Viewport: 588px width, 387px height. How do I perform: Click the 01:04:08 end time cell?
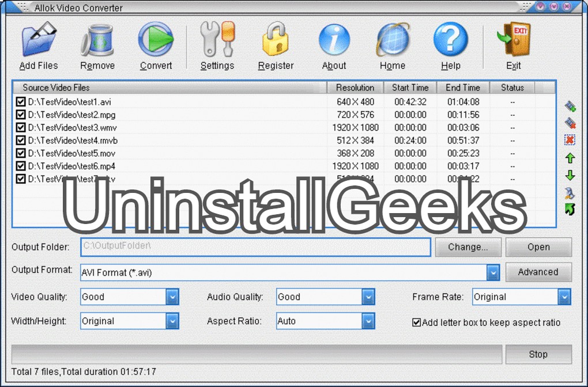coord(463,102)
